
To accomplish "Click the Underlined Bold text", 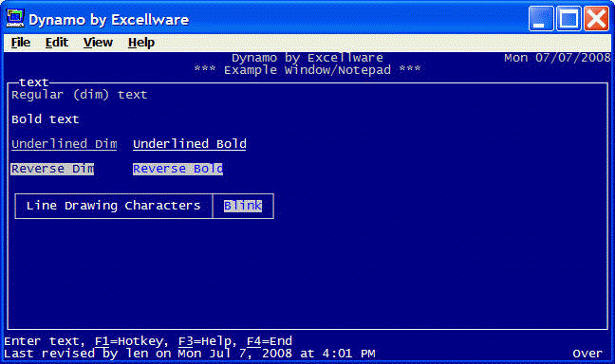I will 190,144.
